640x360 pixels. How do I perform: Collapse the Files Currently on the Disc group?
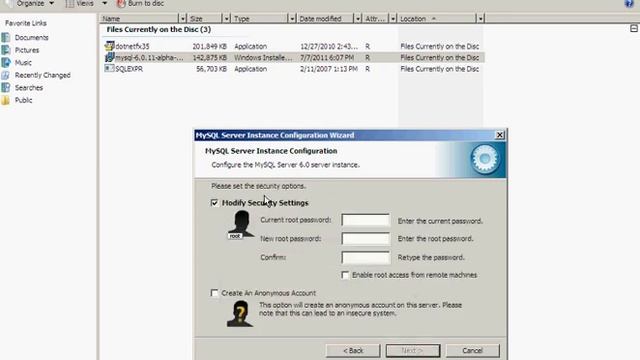pyautogui.click(x=633, y=29)
